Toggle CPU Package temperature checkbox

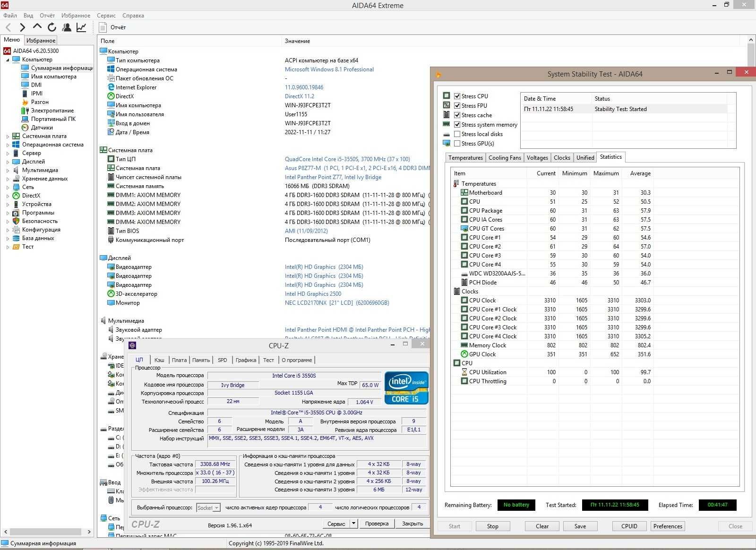pyautogui.click(x=464, y=211)
